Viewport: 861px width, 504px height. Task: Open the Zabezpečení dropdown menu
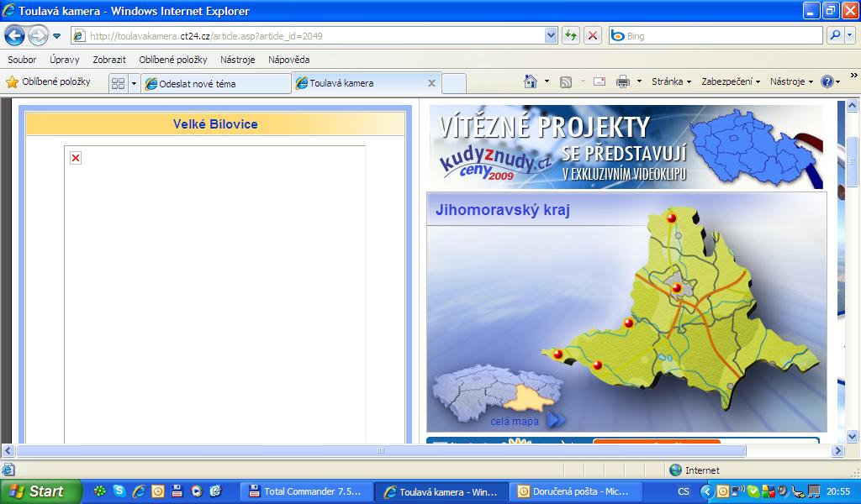(731, 81)
